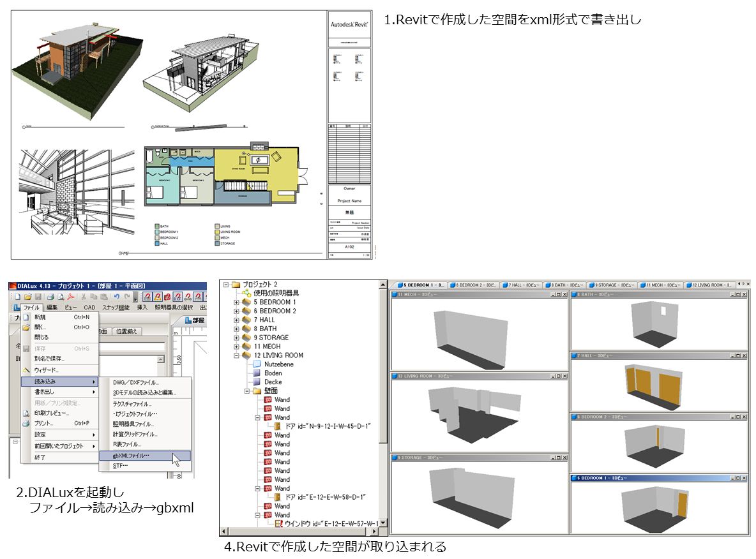Click the room icon beside 5 BEDROOM 1
756x559 pixels.
(x=246, y=302)
